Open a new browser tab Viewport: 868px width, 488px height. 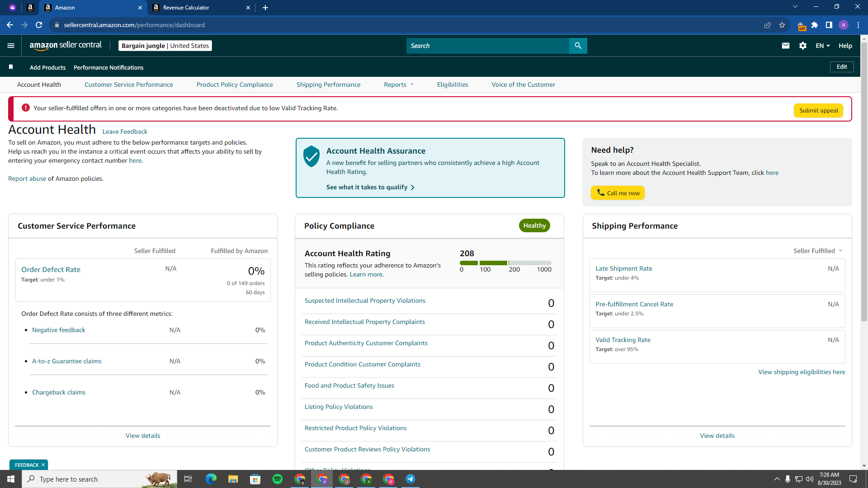tap(265, 8)
